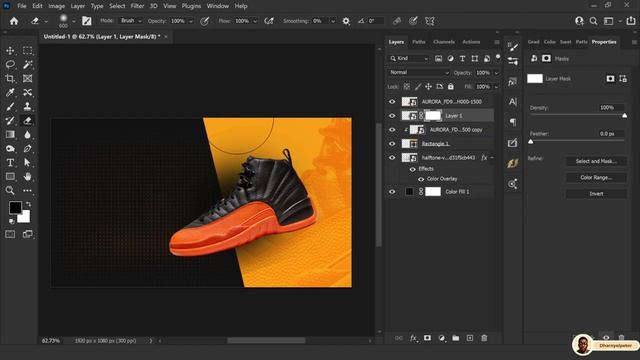The width and height of the screenshot is (640, 360).
Task: Switch to the Paths tab beside Layers
Action: coord(419,42)
